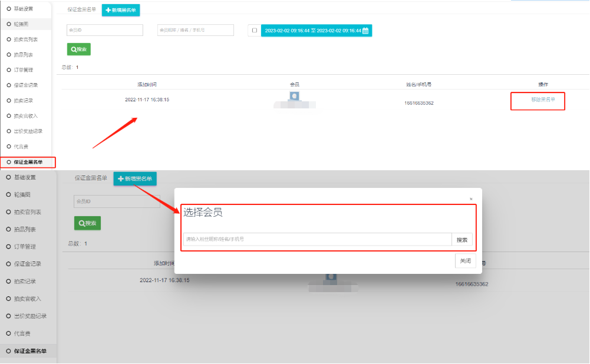Click the circle icon beside 拍卖官收入 in the upper sidebar

coord(9,116)
